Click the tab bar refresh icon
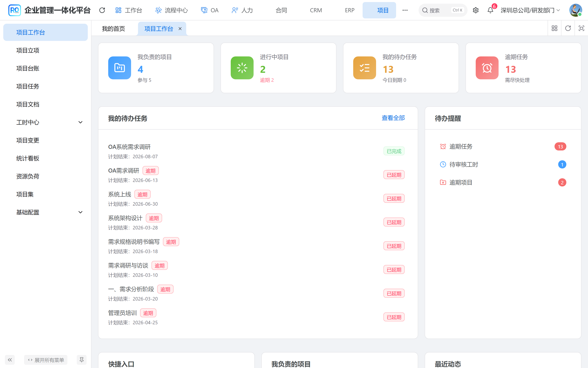The image size is (588, 368). [x=568, y=28]
